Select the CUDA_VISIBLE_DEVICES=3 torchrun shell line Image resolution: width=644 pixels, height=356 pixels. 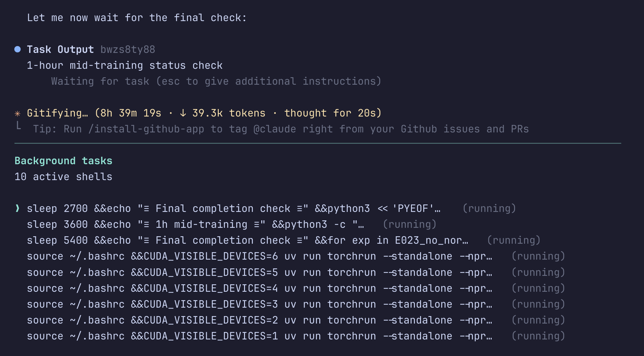(259, 304)
